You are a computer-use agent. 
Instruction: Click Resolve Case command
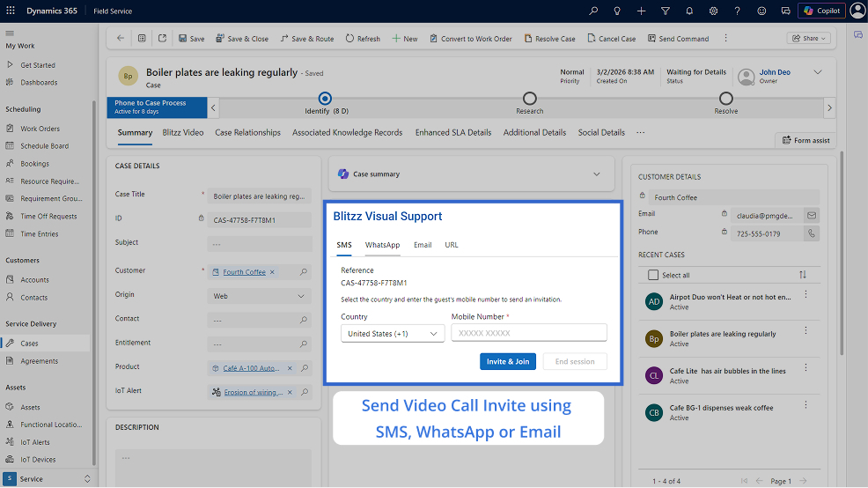(549, 38)
